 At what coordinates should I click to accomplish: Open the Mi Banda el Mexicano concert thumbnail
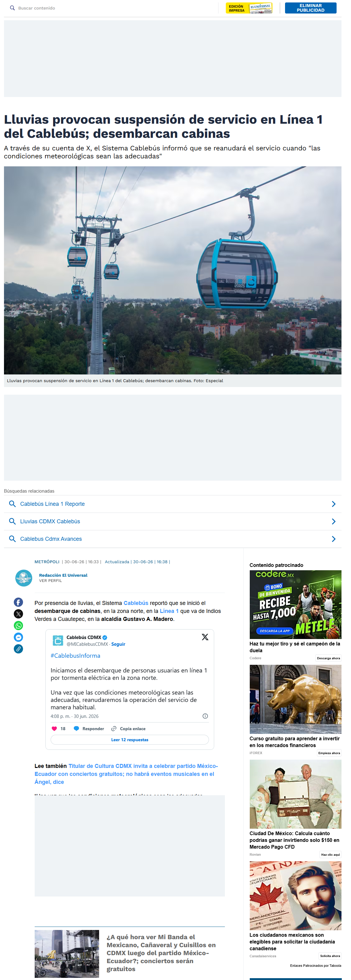click(x=67, y=954)
